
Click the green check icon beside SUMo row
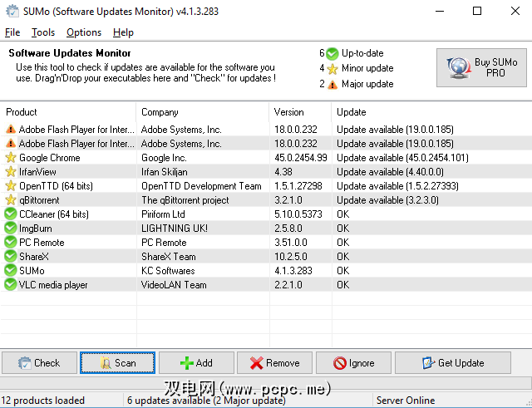point(11,270)
